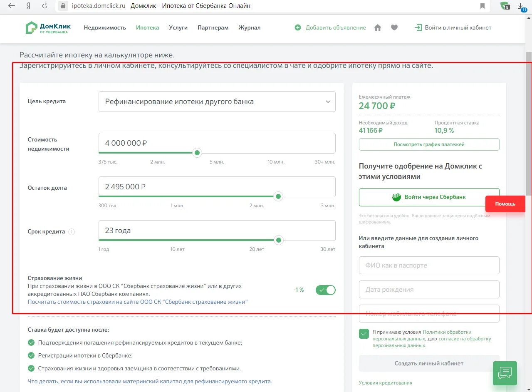Image resolution: width=532 pixels, height=392 pixels.
Task: Click the Дата рождения field
Action: point(429,289)
